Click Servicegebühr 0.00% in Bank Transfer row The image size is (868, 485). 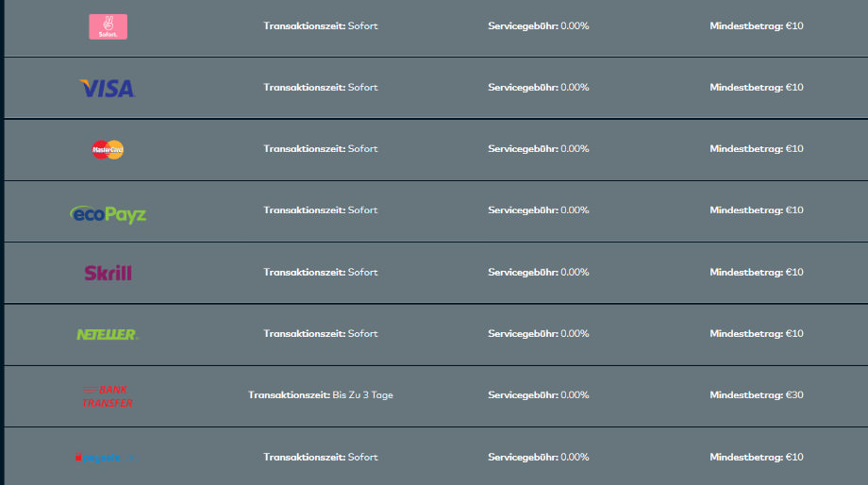(x=538, y=394)
